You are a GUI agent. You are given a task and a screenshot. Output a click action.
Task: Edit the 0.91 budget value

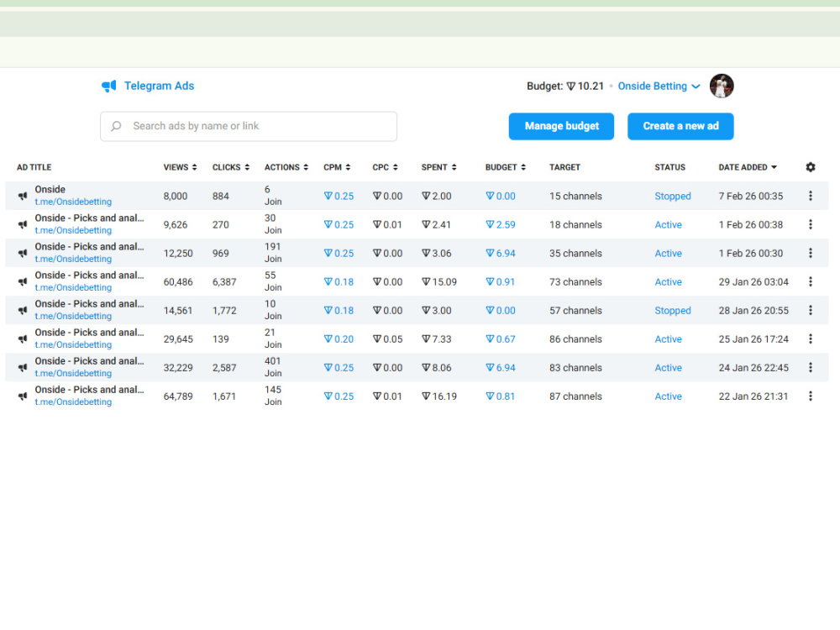tap(501, 281)
